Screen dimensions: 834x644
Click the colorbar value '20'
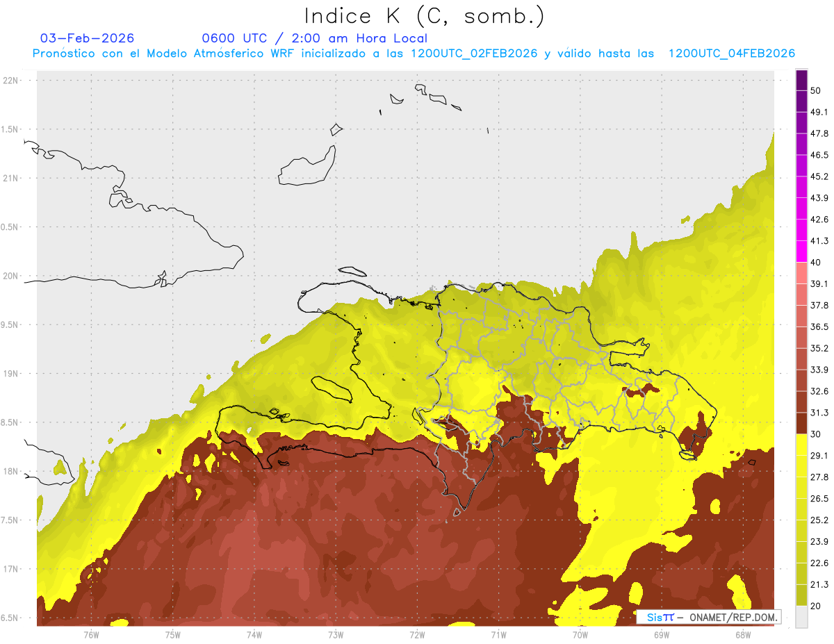point(815,606)
